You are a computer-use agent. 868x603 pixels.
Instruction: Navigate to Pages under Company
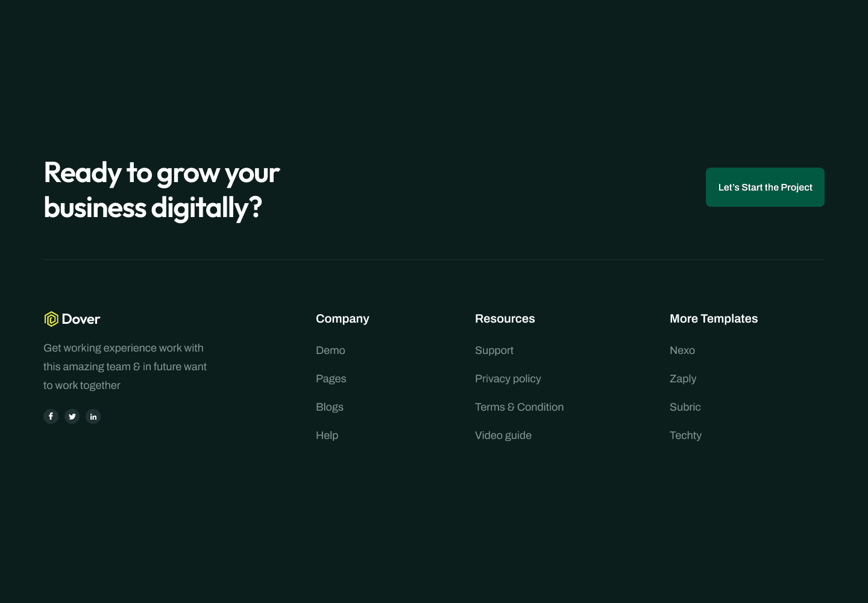pyautogui.click(x=331, y=379)
